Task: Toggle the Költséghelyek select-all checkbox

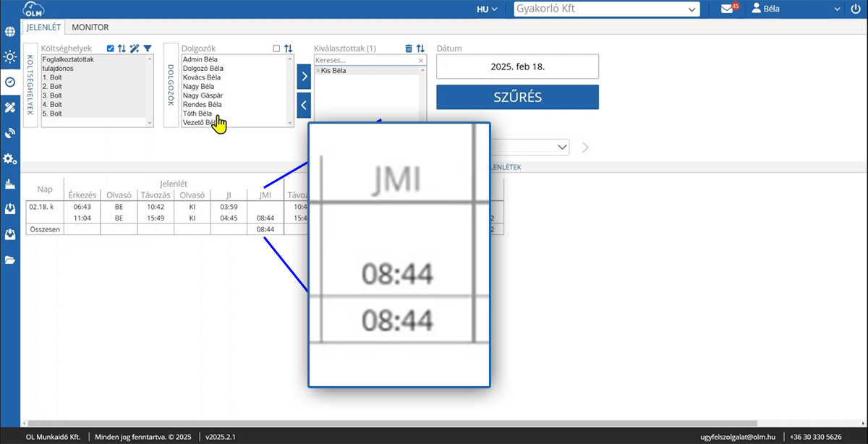Action: pyautogui.click(x=110, y=48)
